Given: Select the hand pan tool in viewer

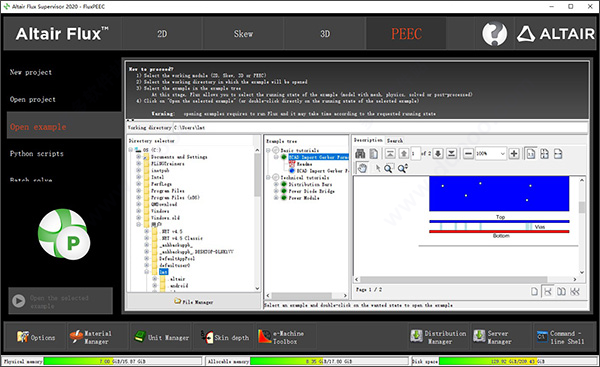Looking at the screenshot, I should 362,168.
